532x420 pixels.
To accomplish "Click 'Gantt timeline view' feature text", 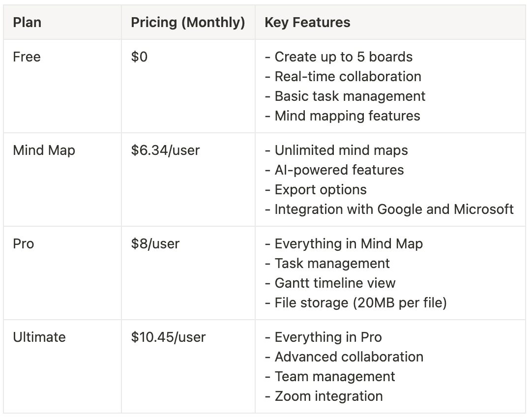I will click(335, 283).
